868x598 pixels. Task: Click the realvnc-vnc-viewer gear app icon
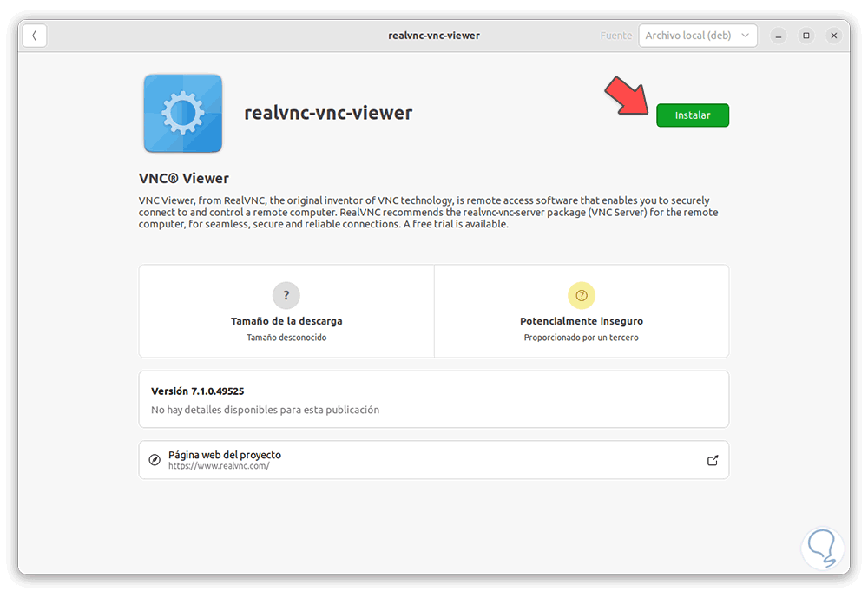point(182,114)
